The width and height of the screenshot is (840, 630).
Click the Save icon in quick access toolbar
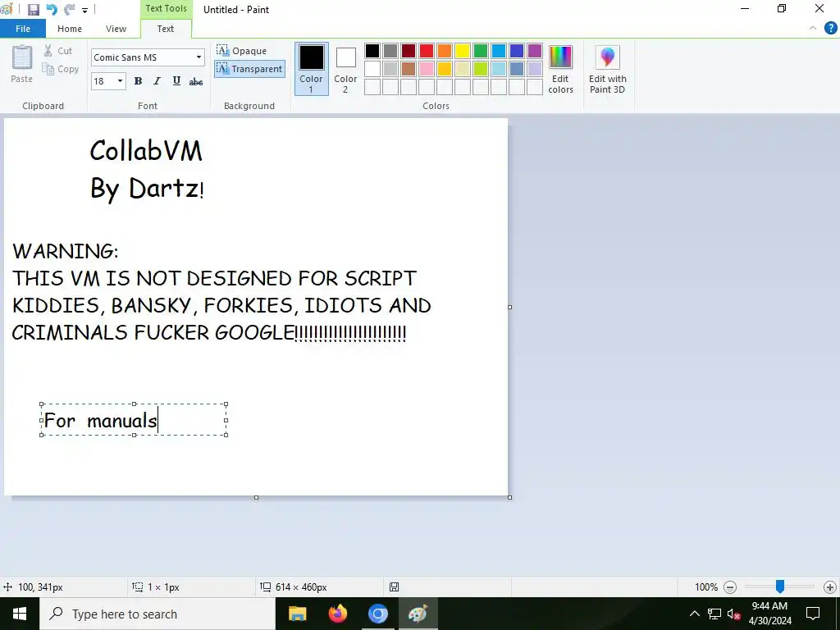point(33,10)
